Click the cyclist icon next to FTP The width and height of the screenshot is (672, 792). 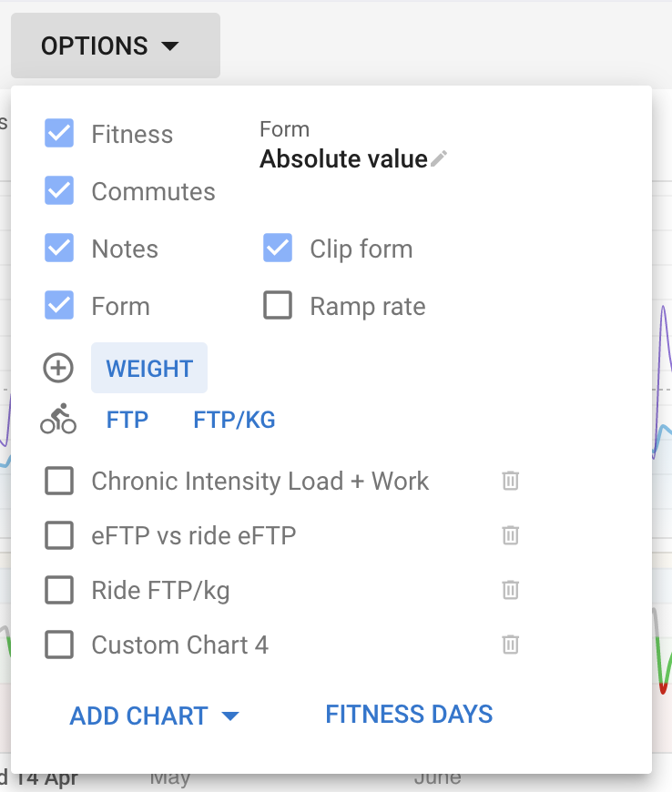[x=58, y=419]
